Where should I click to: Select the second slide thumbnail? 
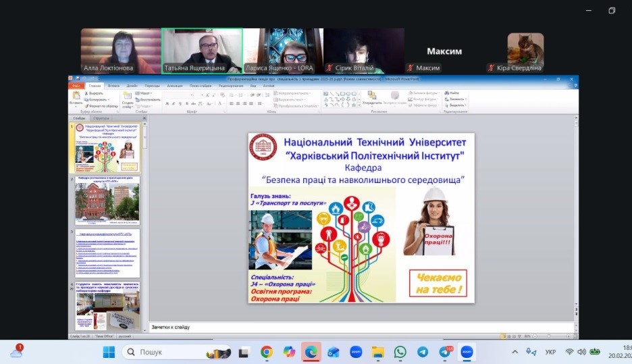click(107, 201)
